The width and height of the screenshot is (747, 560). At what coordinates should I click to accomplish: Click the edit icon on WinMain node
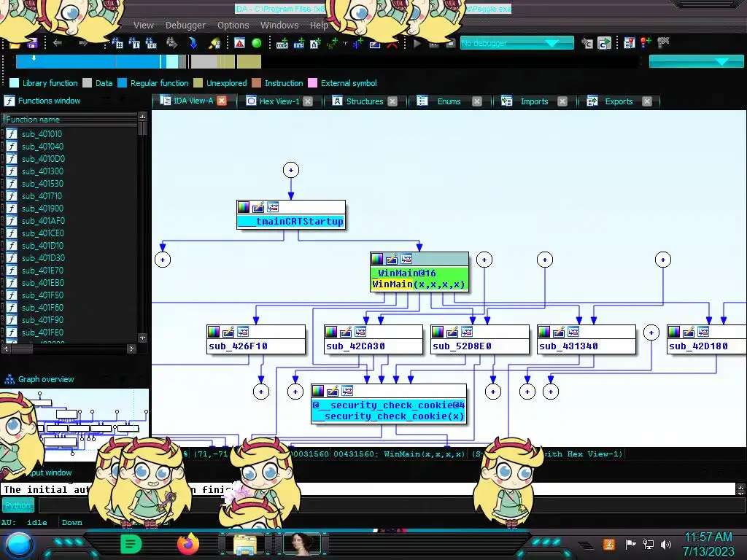pyautogui.click(x=392, y=259)
